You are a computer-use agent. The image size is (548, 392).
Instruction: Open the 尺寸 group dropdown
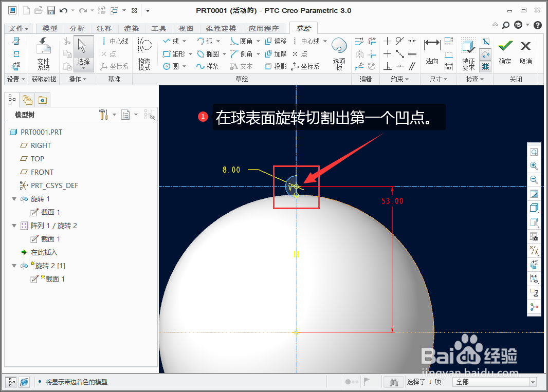point(439,79)
